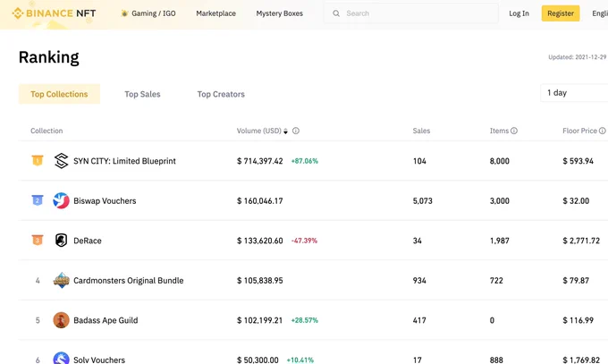608x364 pixels.
Task: Open Badass Ape Guild collection
Action: 106,320
